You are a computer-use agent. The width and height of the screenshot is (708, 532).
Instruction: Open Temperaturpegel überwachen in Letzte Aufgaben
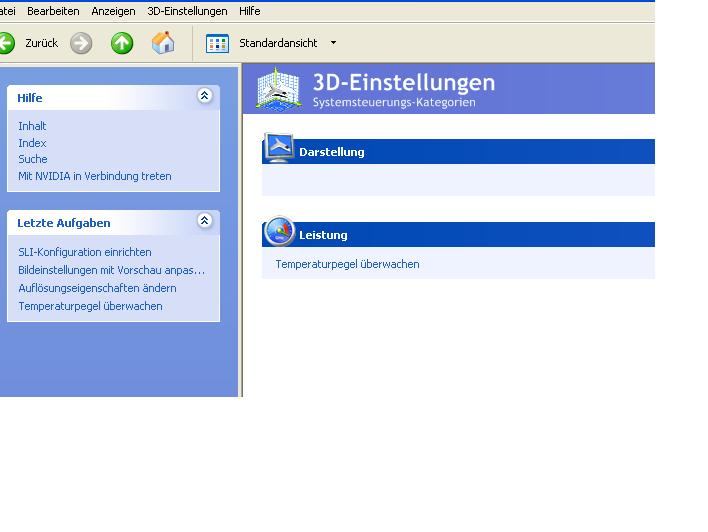coord(90,306)
